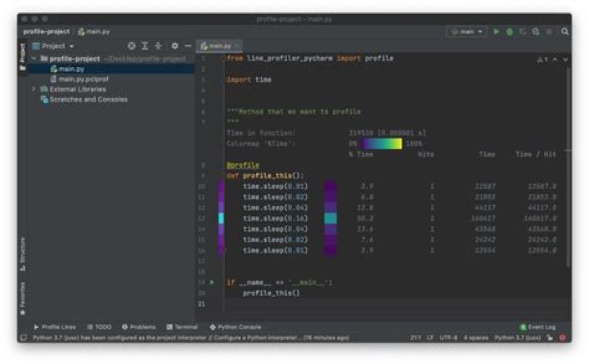
Task: Expand External Libraries node
Action: pos(34,89)
